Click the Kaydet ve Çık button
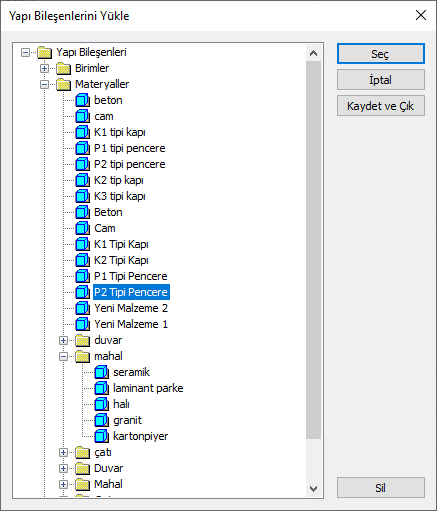Viewport: 437px width, 511px height. coord(381,106)
